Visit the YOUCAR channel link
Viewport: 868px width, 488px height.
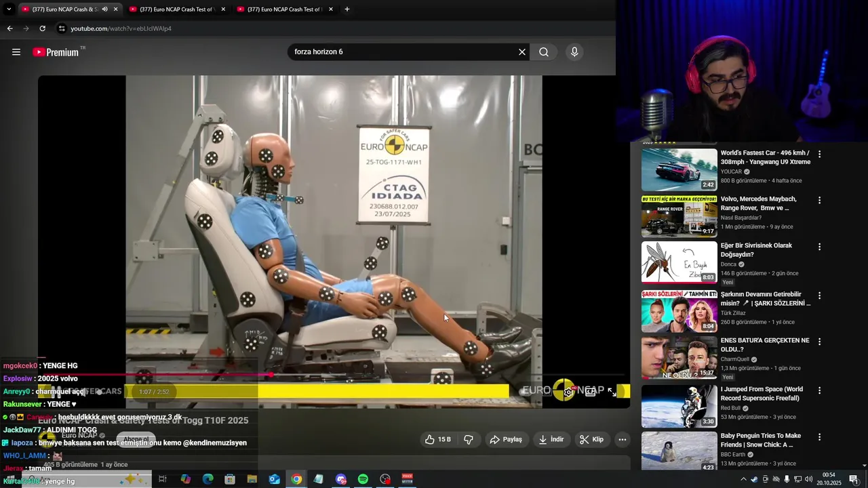(x=731, y=172)
